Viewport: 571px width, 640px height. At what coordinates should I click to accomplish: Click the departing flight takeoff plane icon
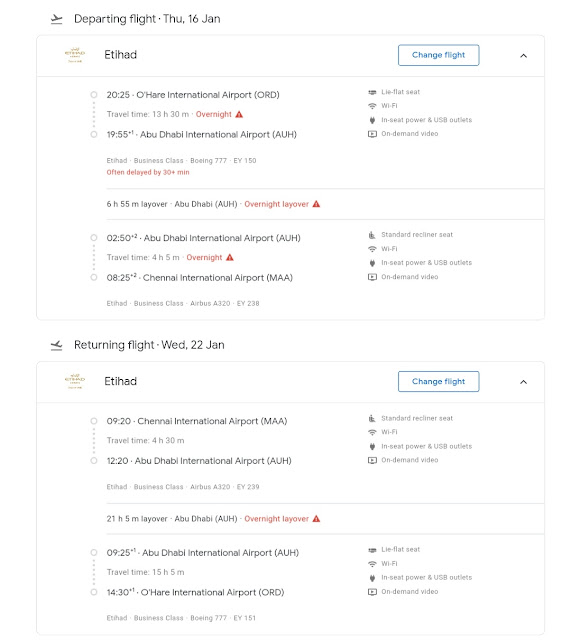(x=56, y=19)
